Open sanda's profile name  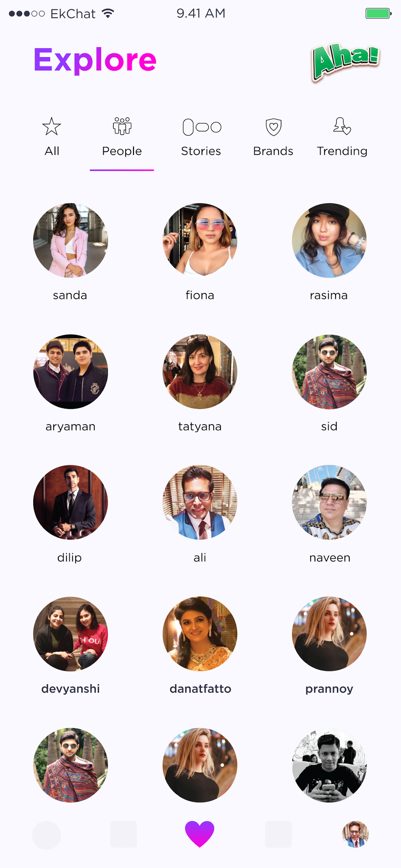[x=70, y=295]
